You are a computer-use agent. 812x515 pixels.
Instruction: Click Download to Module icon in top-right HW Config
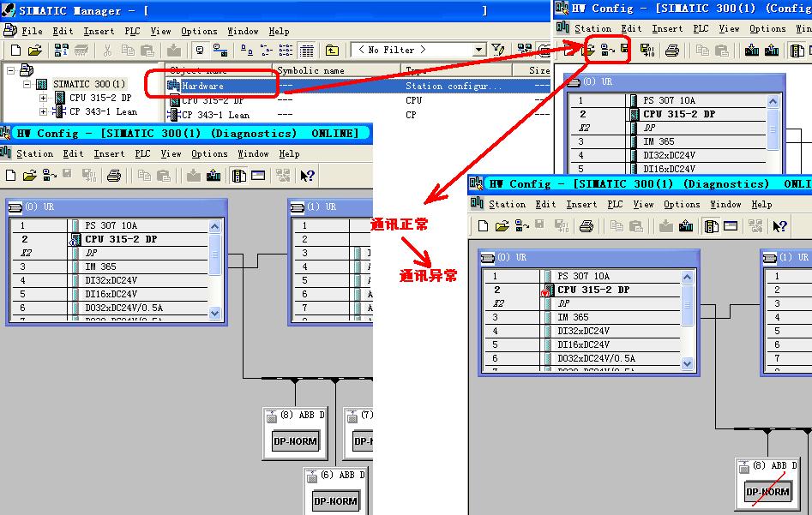click(752, 51)
